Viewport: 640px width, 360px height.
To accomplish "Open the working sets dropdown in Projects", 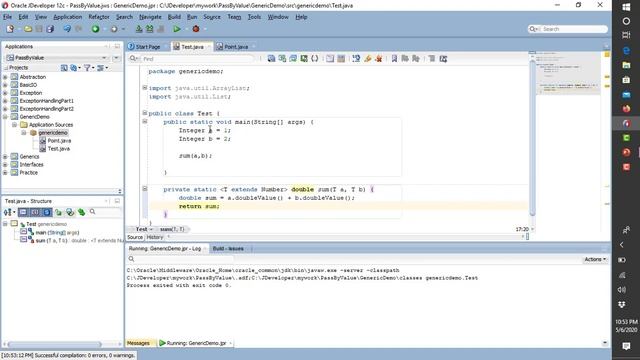I will pos(75,68).
